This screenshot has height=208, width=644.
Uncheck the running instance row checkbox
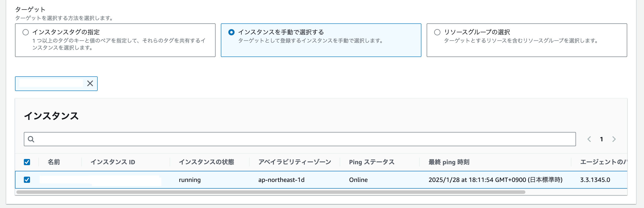[27, 180]
